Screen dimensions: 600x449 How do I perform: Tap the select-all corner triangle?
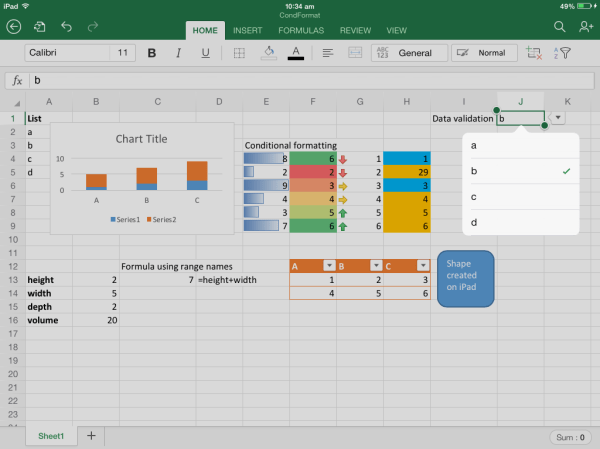pos(17,103)
